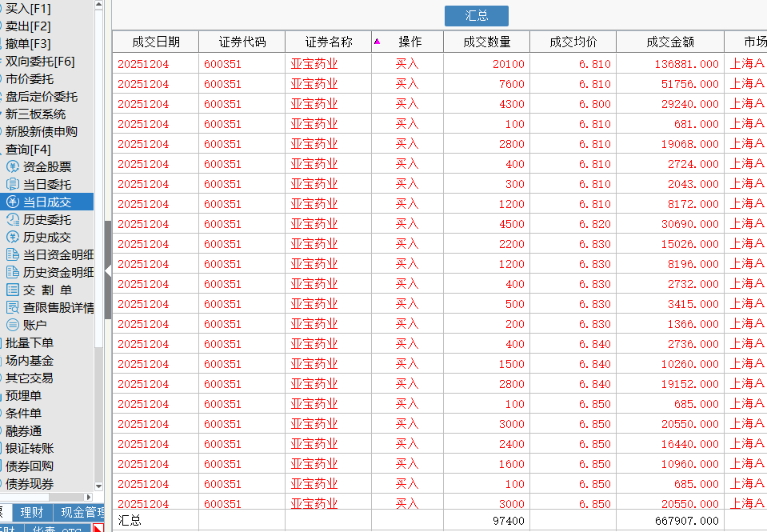Click the 历史委托 clock icon

[12, 220]
